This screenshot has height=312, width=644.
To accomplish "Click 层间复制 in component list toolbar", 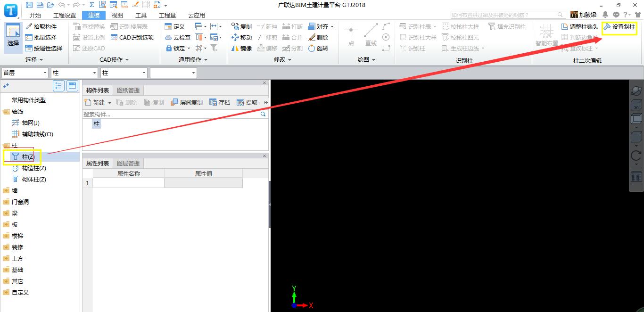I will coord(187,102).
